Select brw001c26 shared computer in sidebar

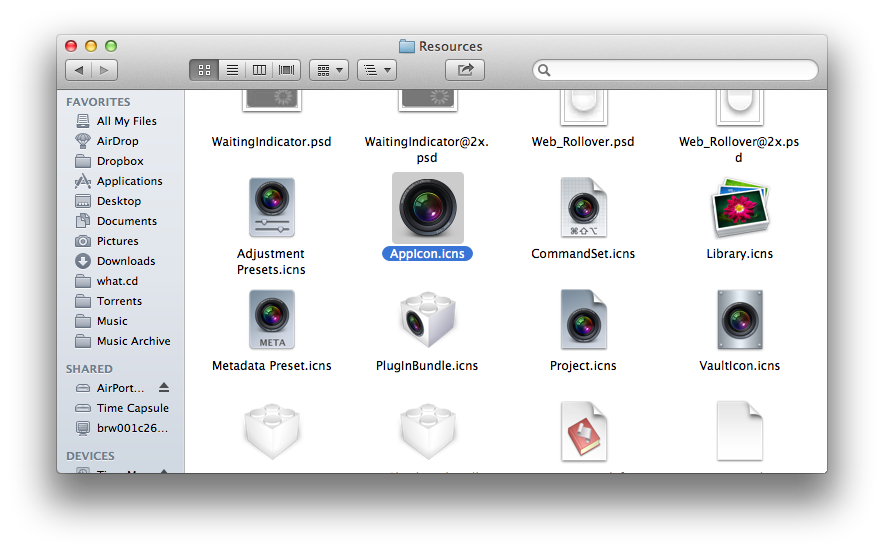click(x=132, y=428)
